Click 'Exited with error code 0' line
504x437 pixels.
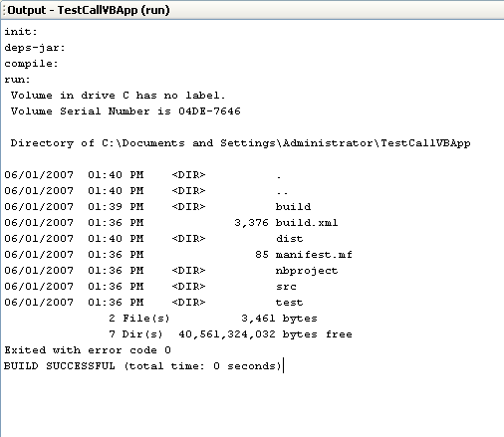coord(88,350)
